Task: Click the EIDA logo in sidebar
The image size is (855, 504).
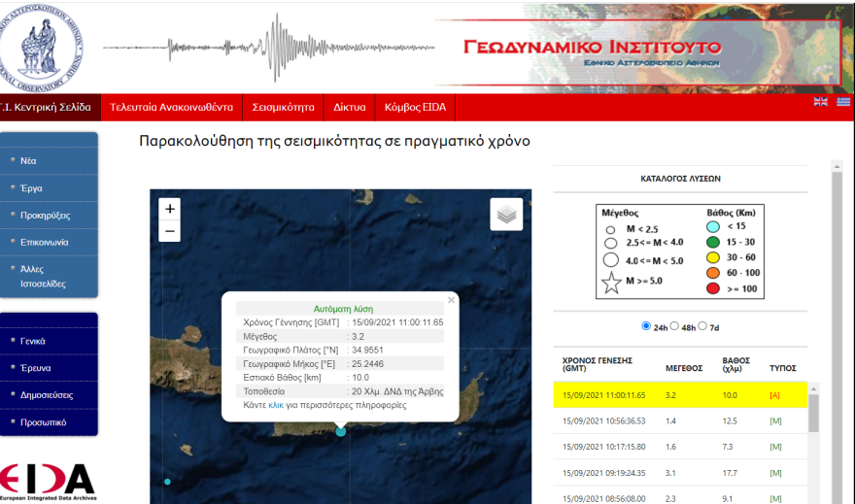Action: tap(48, 483)
